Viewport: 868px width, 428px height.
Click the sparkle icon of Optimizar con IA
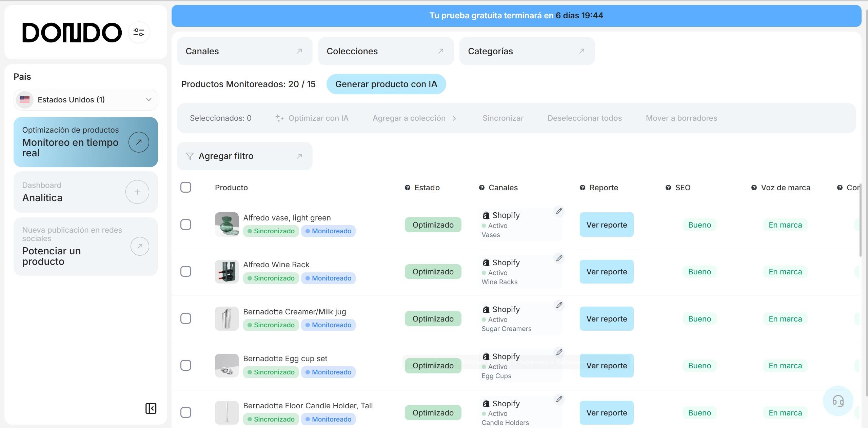[279, 118]
